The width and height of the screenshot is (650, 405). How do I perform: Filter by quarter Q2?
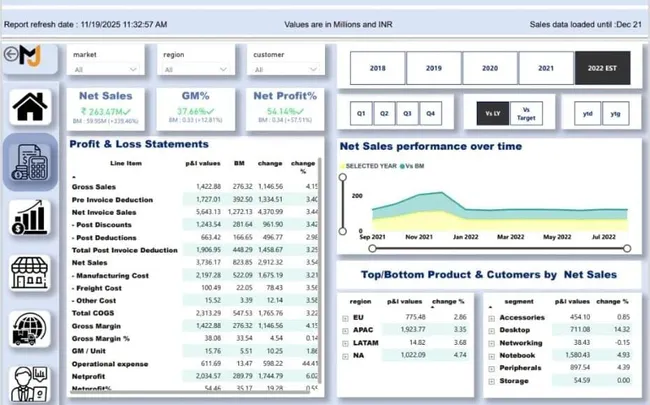pyautogui.click(x=384, y=113)
